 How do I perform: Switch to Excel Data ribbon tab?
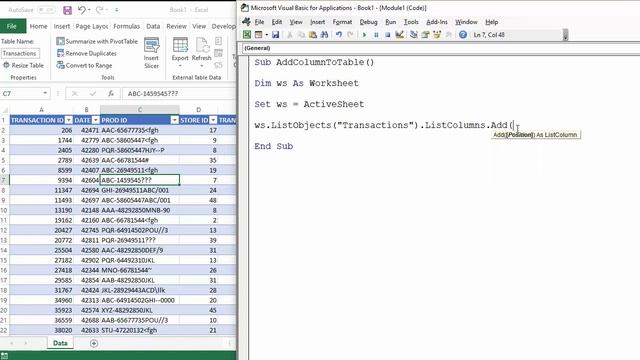(153, 26)
